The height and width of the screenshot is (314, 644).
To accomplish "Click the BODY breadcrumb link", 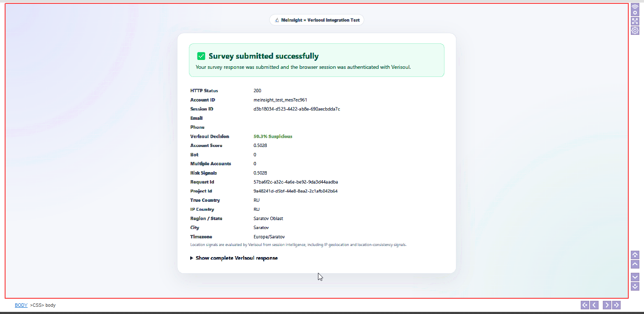I will pos(21,305).
